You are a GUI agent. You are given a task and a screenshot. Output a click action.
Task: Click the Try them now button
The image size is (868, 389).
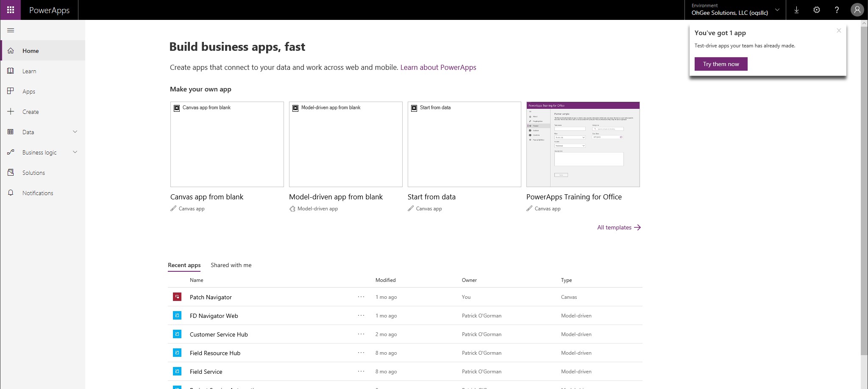pyautogui.click(x=721, y=64)
